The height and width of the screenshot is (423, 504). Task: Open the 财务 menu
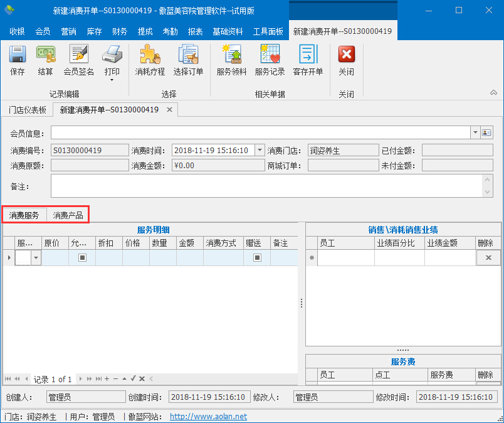coord(120,31)
